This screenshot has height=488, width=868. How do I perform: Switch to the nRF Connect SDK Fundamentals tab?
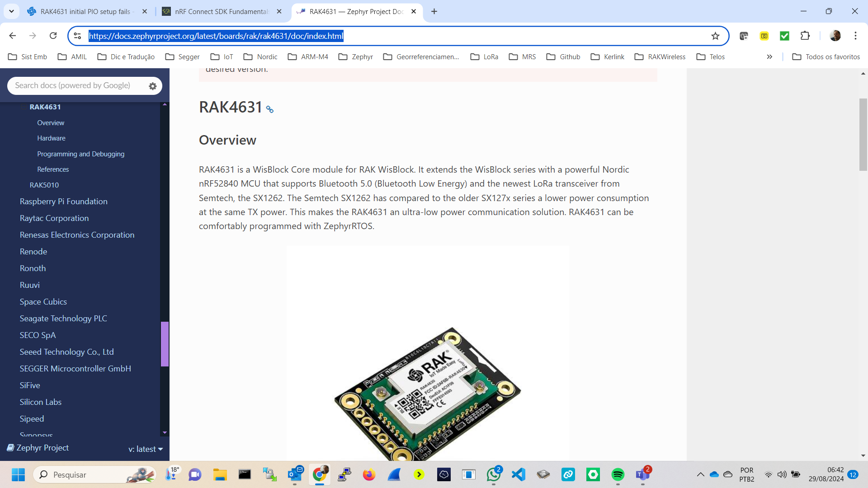tap(222, 11)
